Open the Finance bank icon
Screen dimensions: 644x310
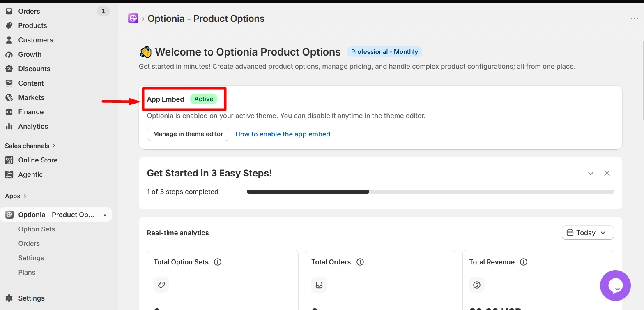pos(9,112)
